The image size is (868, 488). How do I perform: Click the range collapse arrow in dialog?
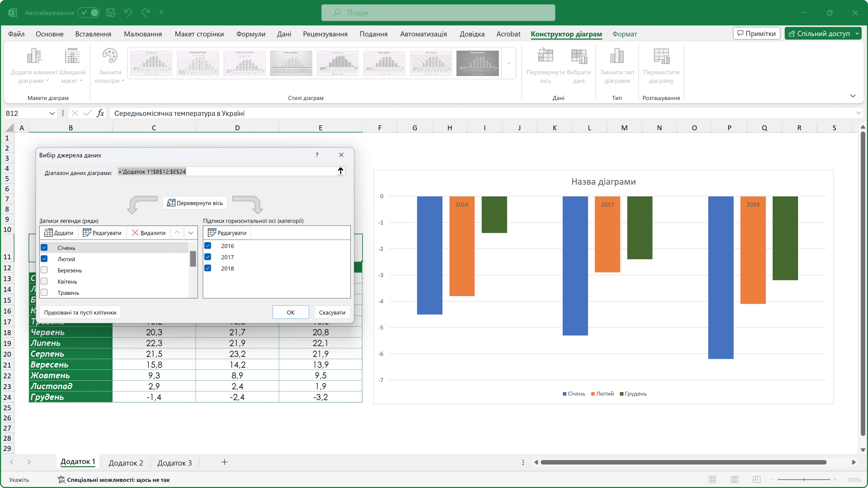(x=340, y=171)
